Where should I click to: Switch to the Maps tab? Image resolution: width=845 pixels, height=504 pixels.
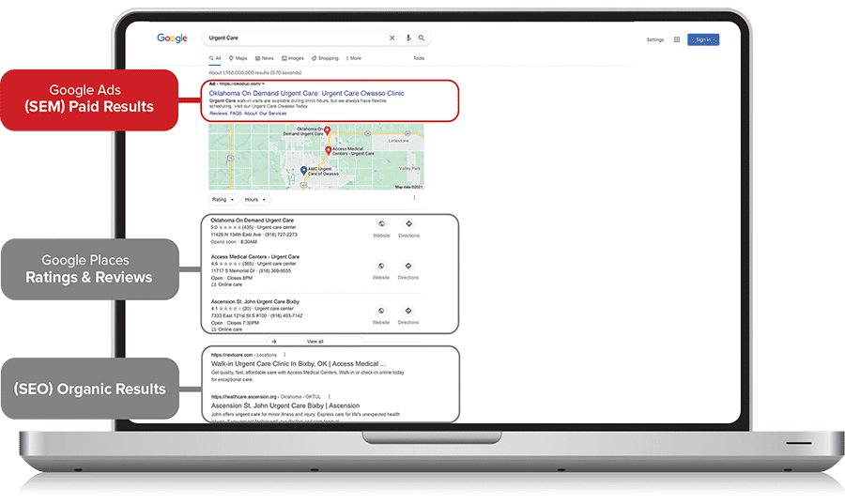click(238, 58)
